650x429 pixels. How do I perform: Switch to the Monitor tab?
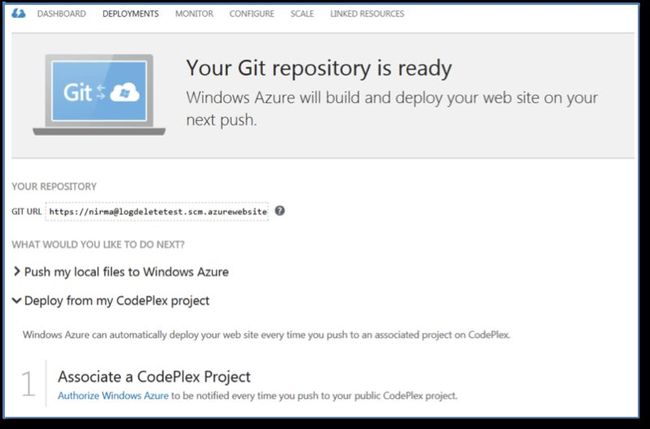pos(194,14)
